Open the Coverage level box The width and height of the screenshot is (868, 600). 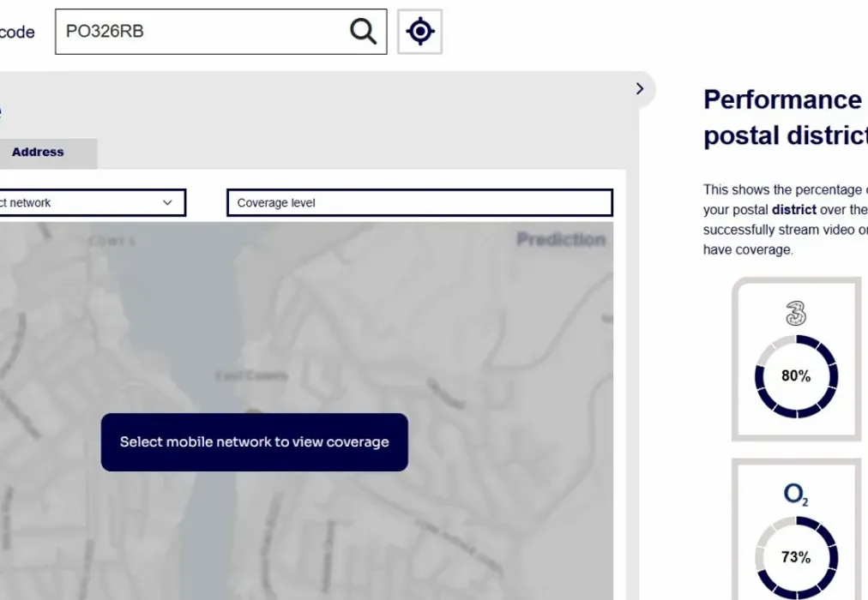click(x=419, y=203)
